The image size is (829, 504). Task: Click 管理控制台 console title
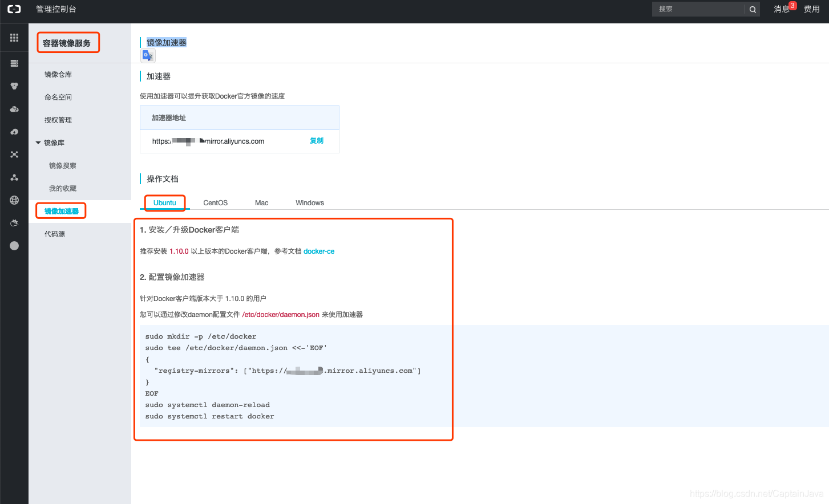pos(56,9)
